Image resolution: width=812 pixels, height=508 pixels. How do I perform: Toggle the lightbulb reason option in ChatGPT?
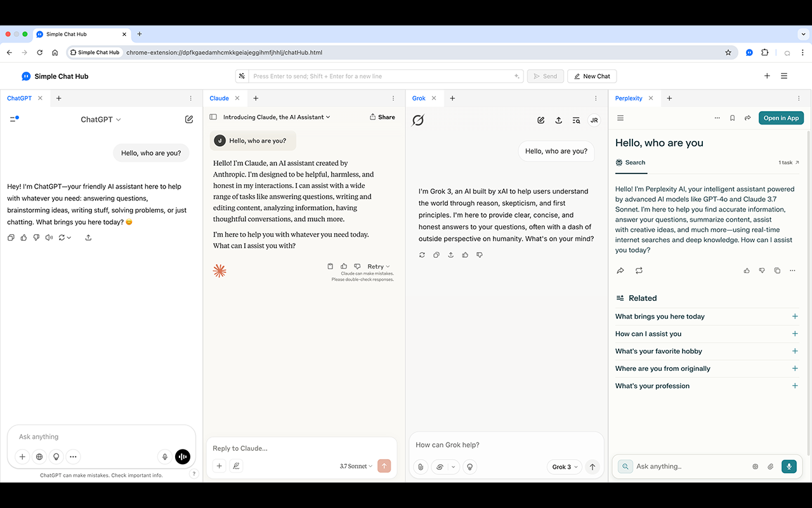(x=56, y=457)
